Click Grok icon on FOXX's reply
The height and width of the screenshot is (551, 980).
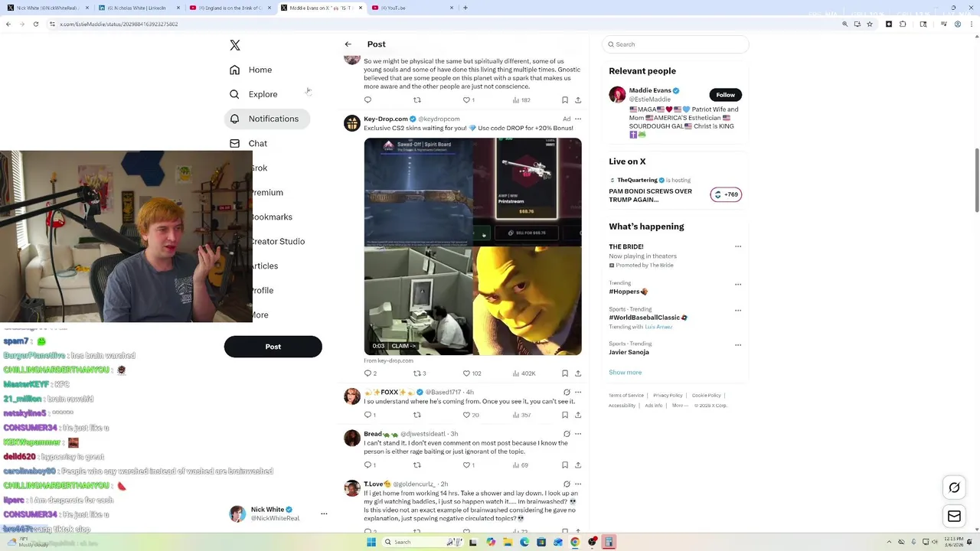click(567, 392)
